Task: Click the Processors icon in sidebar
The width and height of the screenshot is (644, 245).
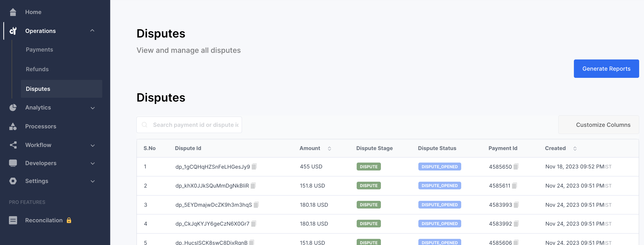Action: click(13, 127)
